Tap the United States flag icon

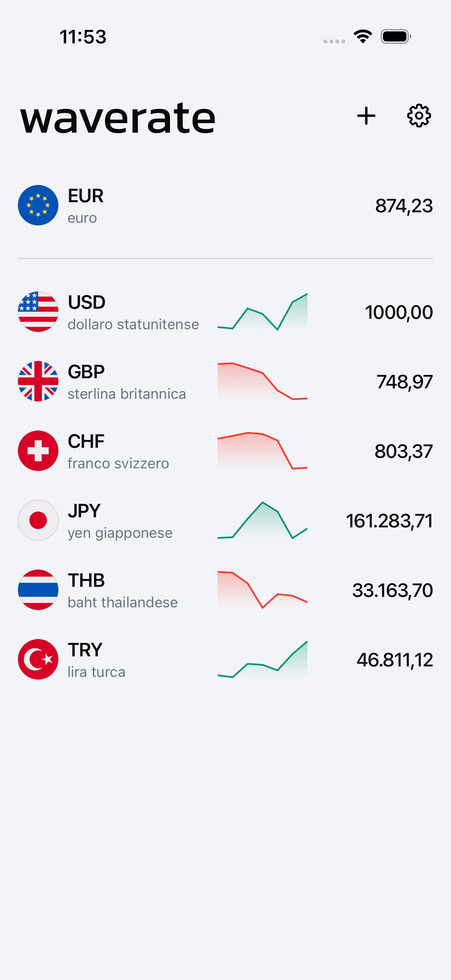(x=38, y=312)
